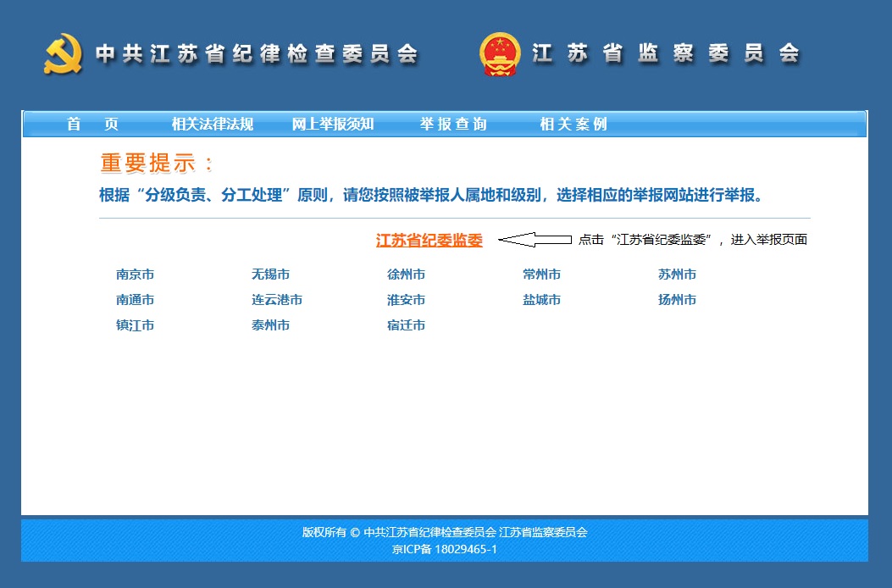Click the 江苏省纪委监委 orange link
The width and height of the screenshot is (892, 588).
pyautogui.click(x=429, y=241)
